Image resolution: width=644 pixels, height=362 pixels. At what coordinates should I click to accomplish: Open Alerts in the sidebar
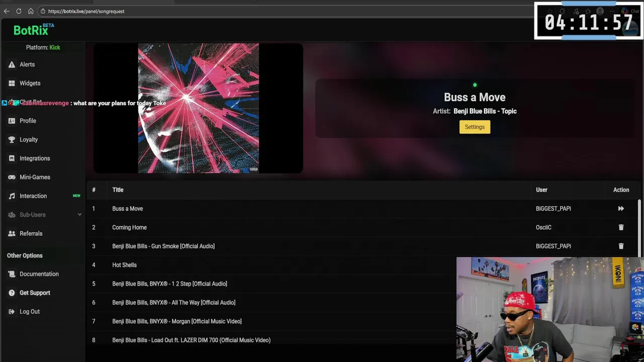point(27,64)
